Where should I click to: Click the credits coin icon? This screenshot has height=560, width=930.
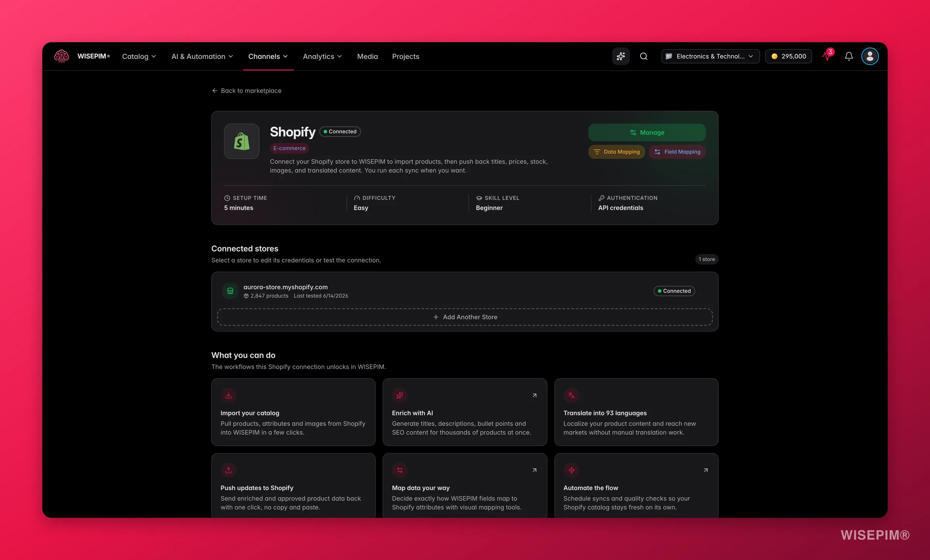click(x=774, y=56)
